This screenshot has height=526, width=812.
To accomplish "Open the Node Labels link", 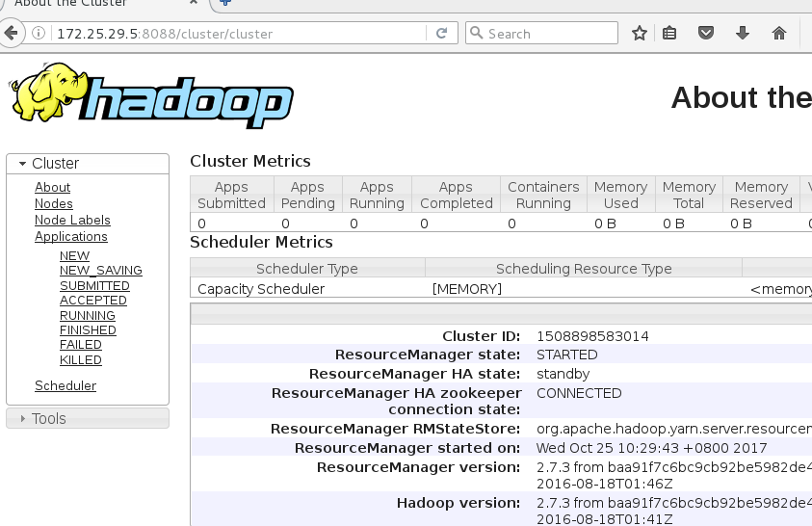I will point(72,220).
